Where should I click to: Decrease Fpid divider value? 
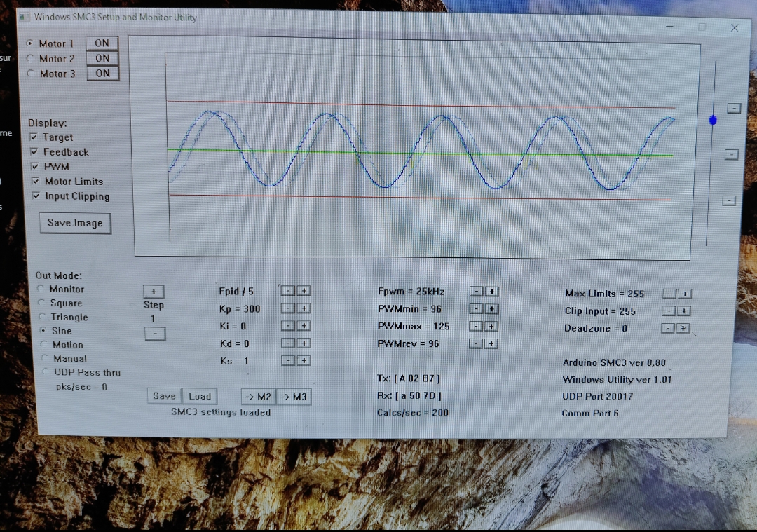click(x=288, y=291)
